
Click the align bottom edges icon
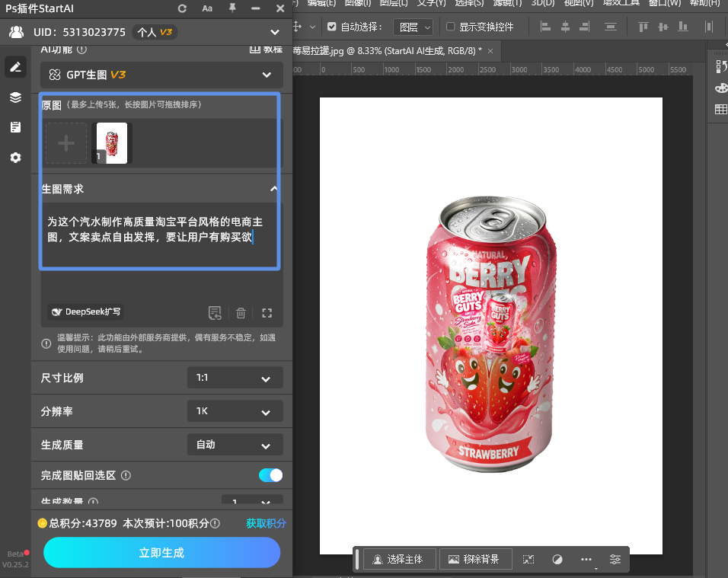pyautogui.click(x=683, y=27)
